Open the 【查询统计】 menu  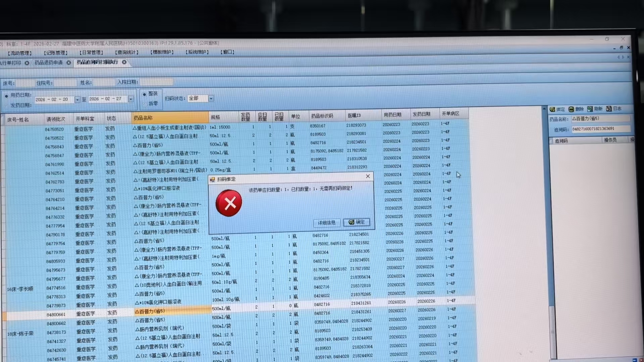tap(127, 52)
